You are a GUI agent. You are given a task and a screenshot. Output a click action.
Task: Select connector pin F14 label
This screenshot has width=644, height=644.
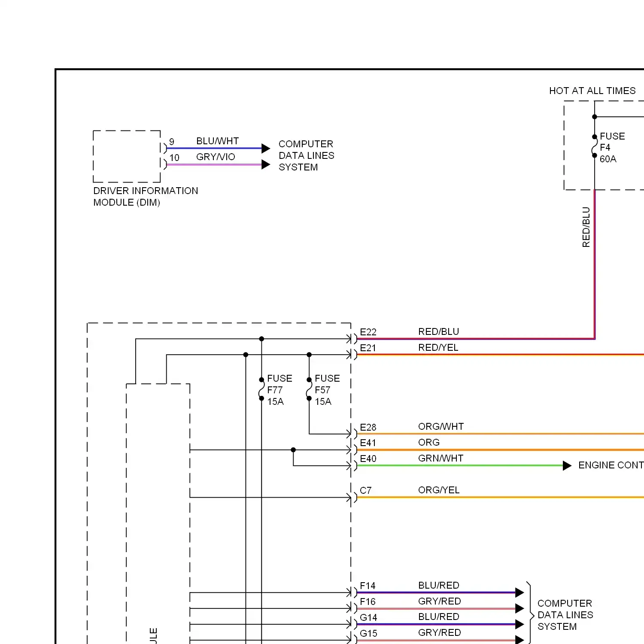click(368, 586)
